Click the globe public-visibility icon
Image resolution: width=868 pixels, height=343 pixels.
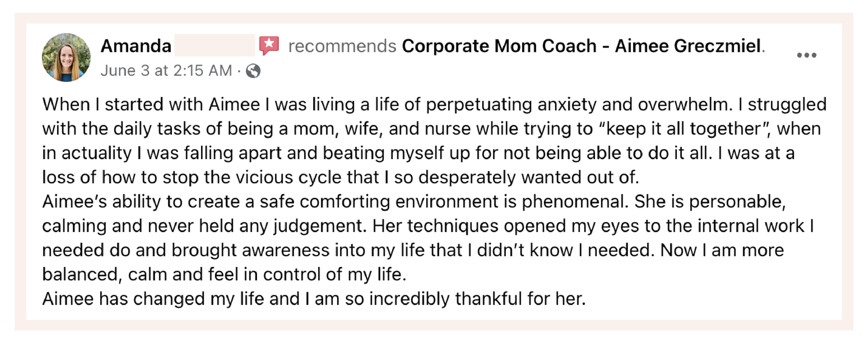click(253, 71)
